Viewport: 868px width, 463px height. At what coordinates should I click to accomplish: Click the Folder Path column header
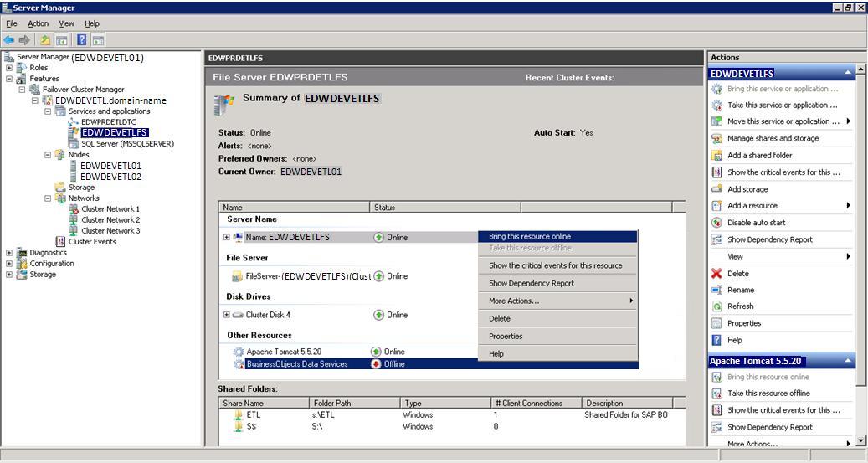(x=354, y=404)
